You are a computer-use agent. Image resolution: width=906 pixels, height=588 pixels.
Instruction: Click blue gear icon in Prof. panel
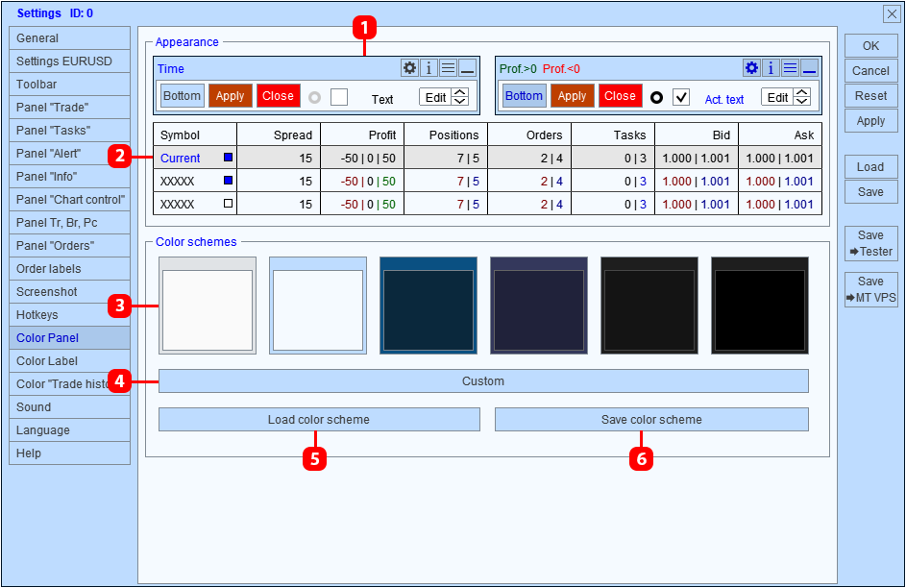751,68
